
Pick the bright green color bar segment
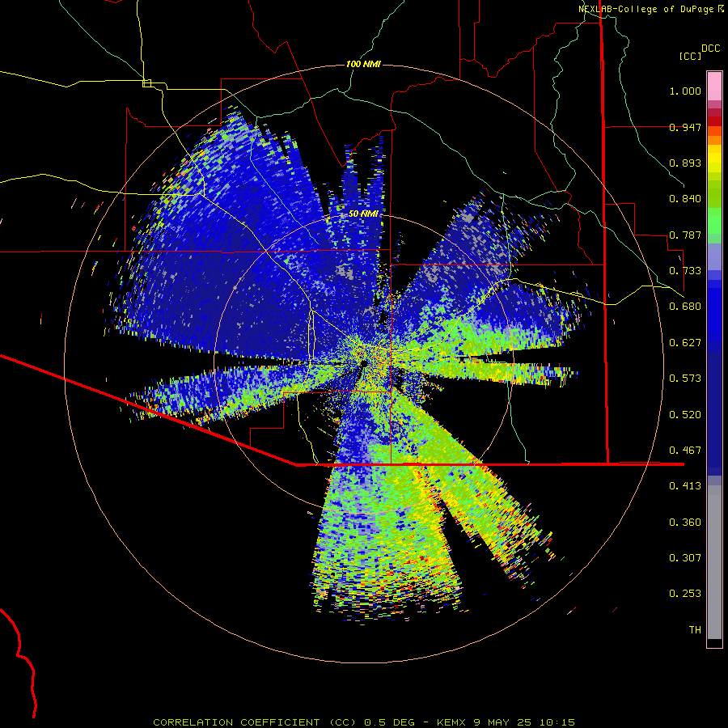point(714,221)
